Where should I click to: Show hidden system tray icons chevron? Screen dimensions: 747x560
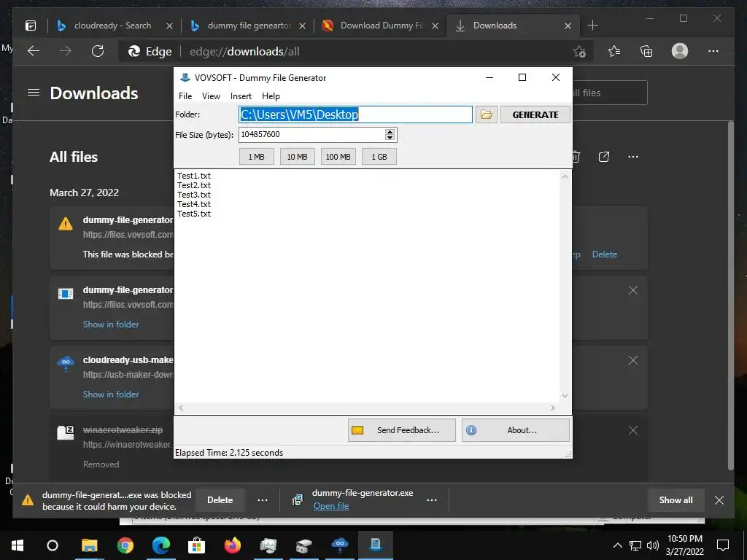click(x=617, y=545)
